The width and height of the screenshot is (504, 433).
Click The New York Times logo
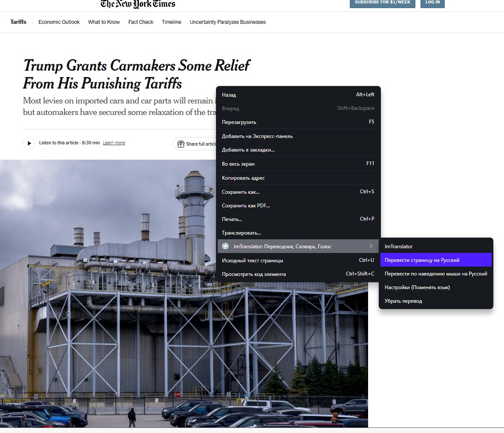point(138,4)
